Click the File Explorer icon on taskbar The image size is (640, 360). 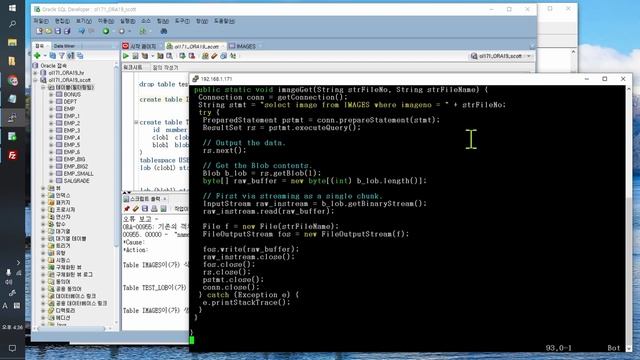[x=12, y=42]
